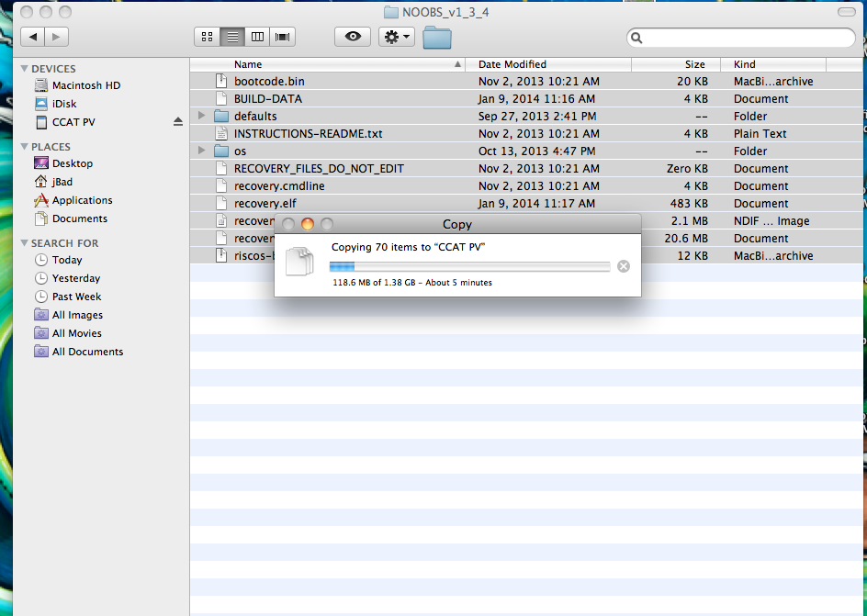
Task: Cancel the copy operation
Action: point(624,266)
